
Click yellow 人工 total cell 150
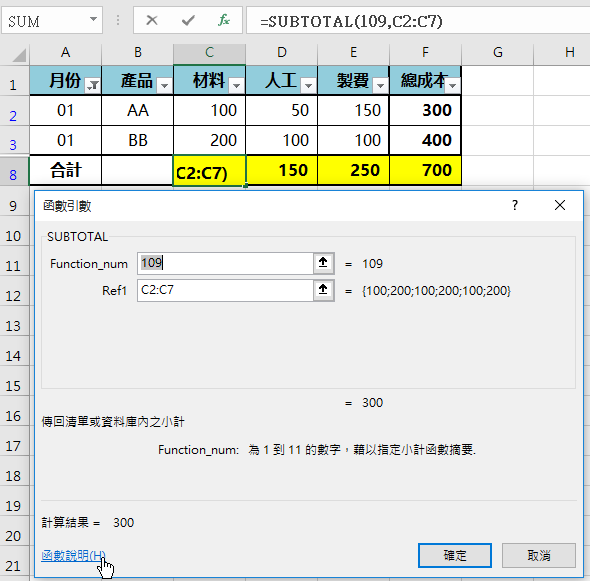(281, 170)
